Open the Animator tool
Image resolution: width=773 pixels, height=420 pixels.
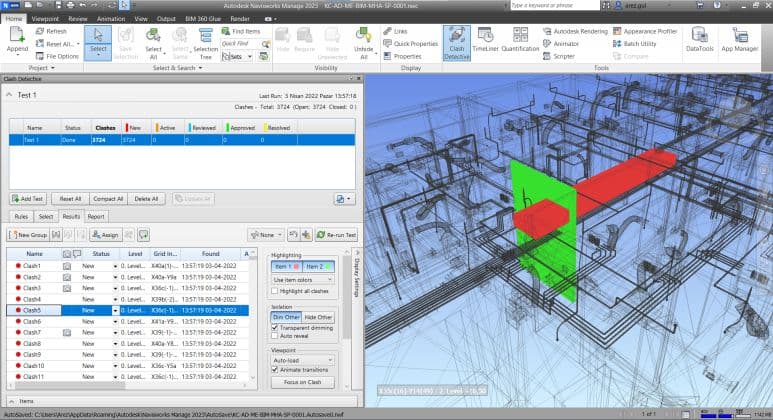pyautogui.click(x=561, y=43)
